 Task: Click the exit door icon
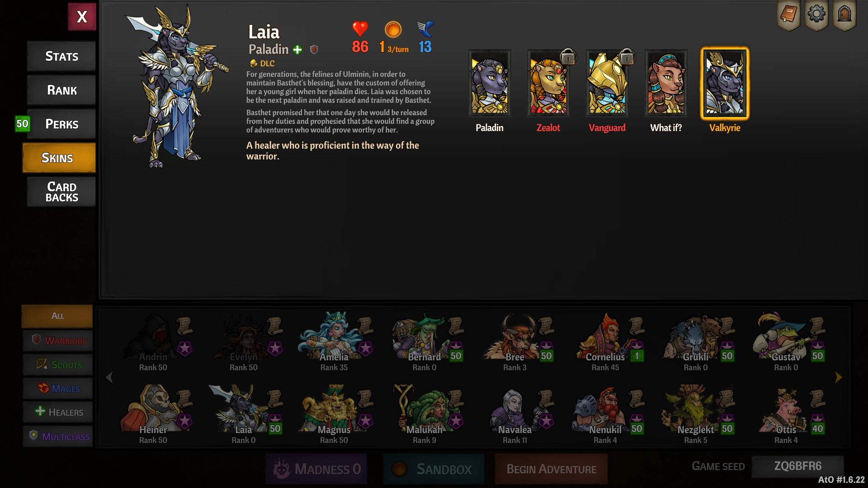844,15
